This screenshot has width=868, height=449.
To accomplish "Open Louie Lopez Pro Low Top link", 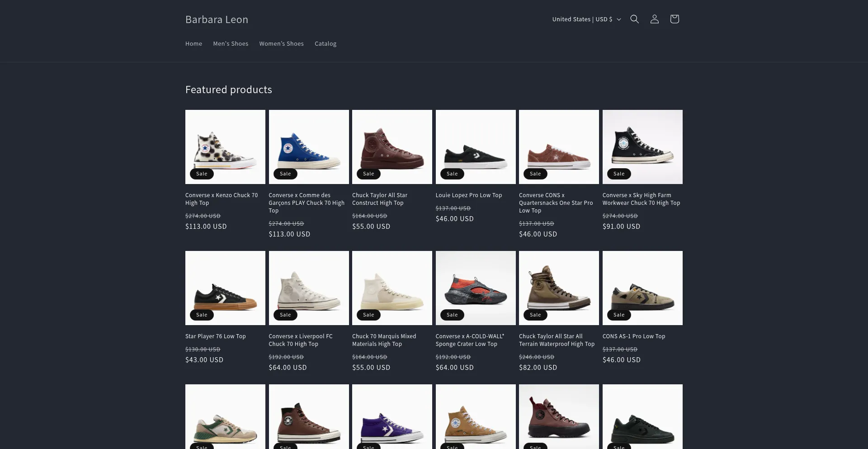I will click(x=469, y=195).
